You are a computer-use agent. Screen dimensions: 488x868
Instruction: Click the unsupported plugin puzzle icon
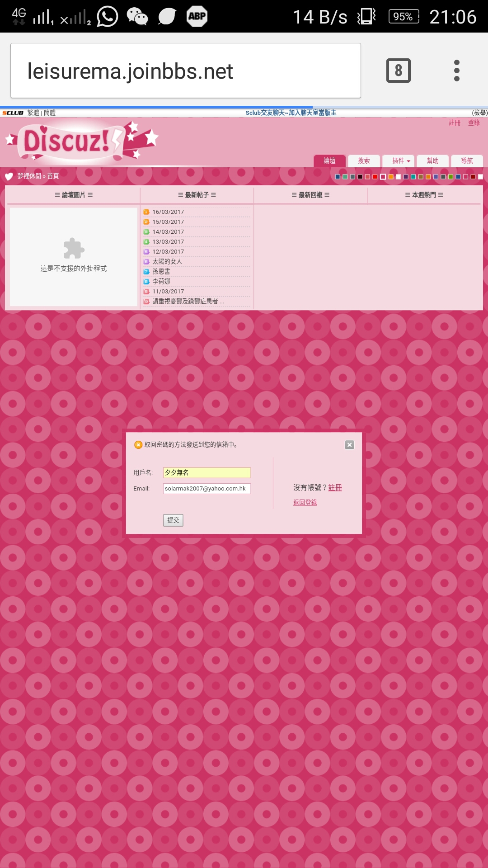tap(74, 248)
